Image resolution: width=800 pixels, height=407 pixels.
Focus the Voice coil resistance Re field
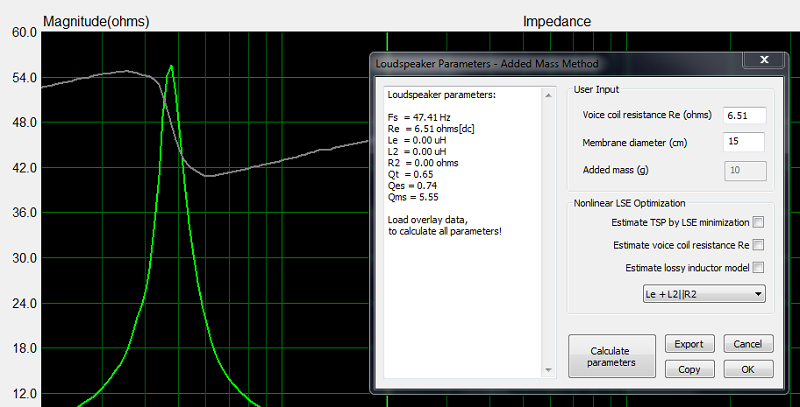(x=744, y=115)
